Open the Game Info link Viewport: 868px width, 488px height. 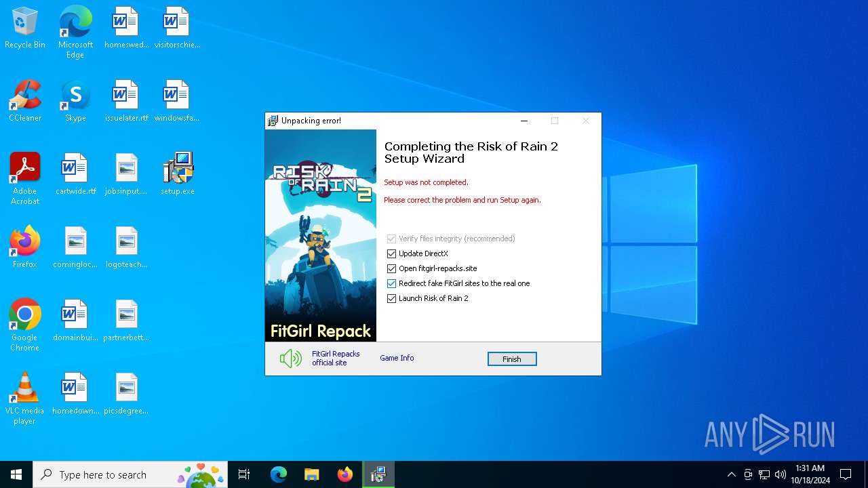[x=397, y=358]
